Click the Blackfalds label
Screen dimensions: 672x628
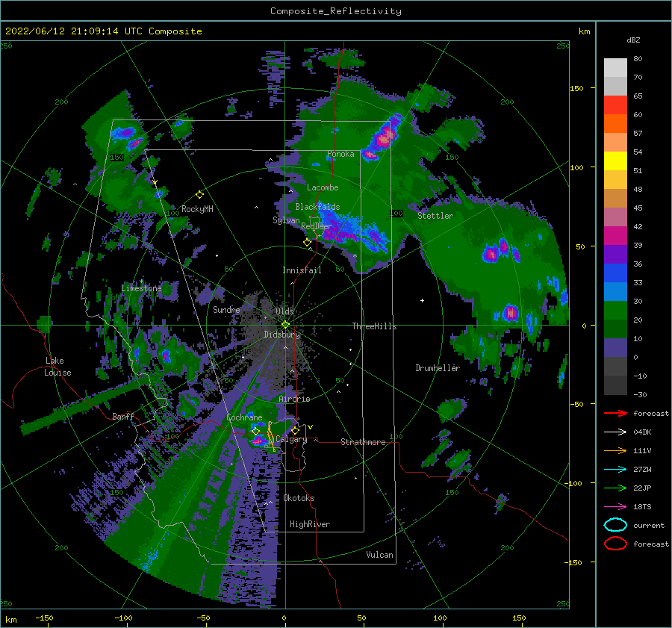coord(317,207)
